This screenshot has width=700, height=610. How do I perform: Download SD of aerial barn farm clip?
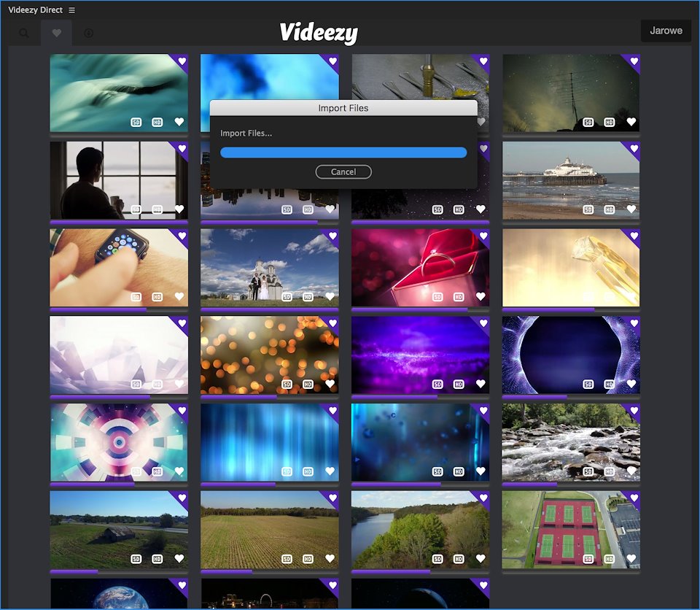[136, 559]
